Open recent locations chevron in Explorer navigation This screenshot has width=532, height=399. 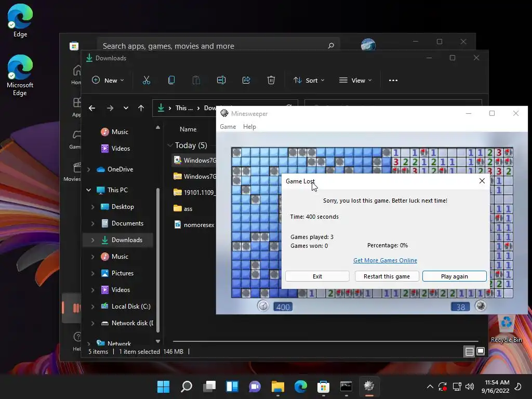[126, 108]
